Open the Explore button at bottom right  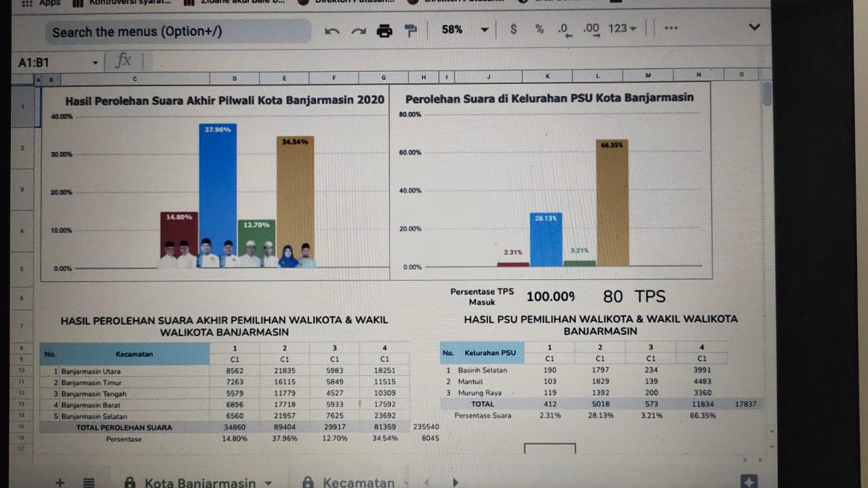(x=749, y=481)
